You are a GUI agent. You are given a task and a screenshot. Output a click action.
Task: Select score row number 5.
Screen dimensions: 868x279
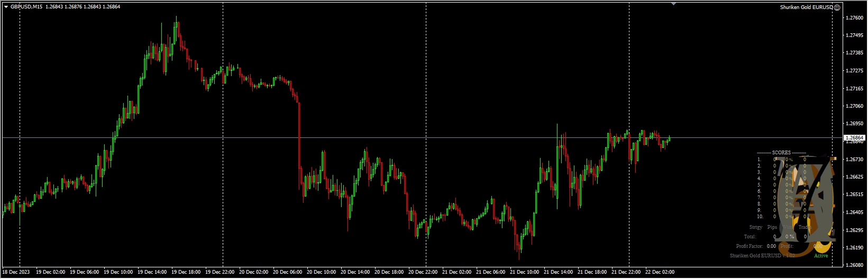coord(782,184)
